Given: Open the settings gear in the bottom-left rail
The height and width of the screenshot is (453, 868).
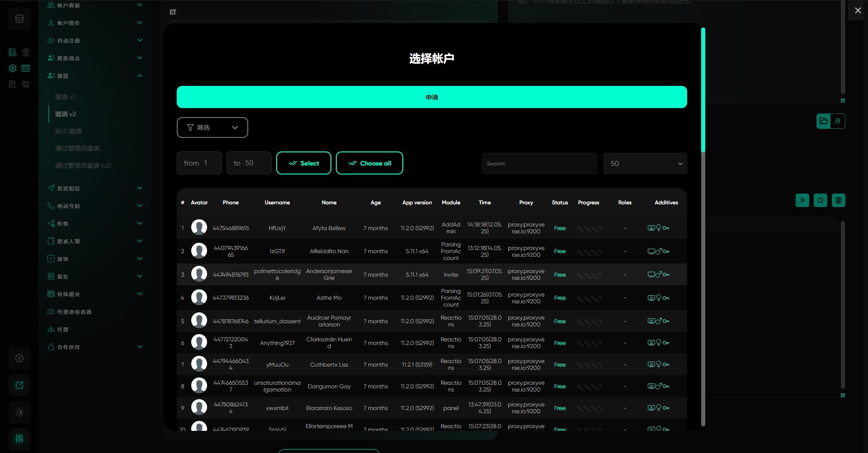Looking at the screenshot, I should [x=19, y=358].
